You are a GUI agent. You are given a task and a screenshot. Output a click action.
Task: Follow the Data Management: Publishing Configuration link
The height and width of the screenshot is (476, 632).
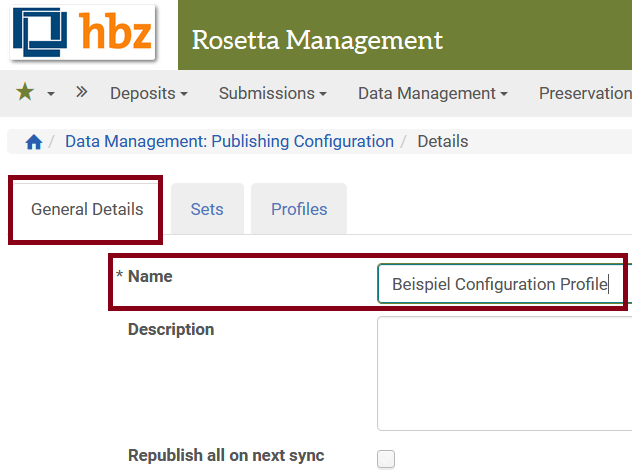tap(229, 141)
